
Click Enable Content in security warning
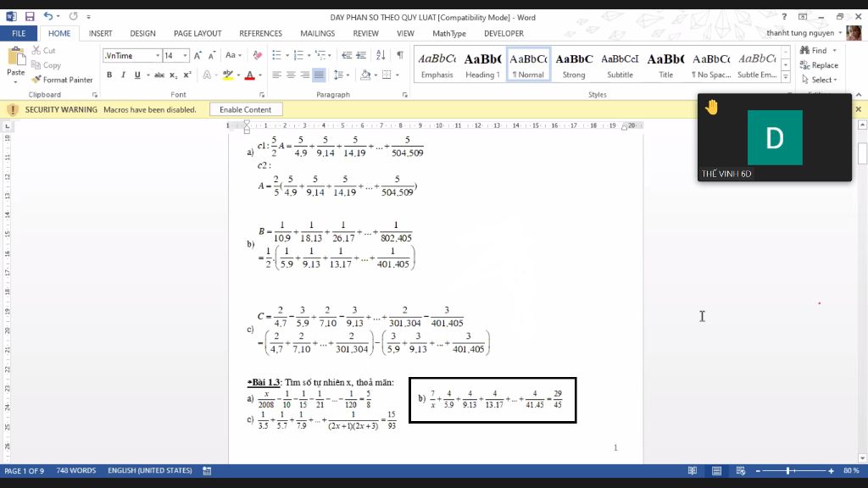pos(245,109)
